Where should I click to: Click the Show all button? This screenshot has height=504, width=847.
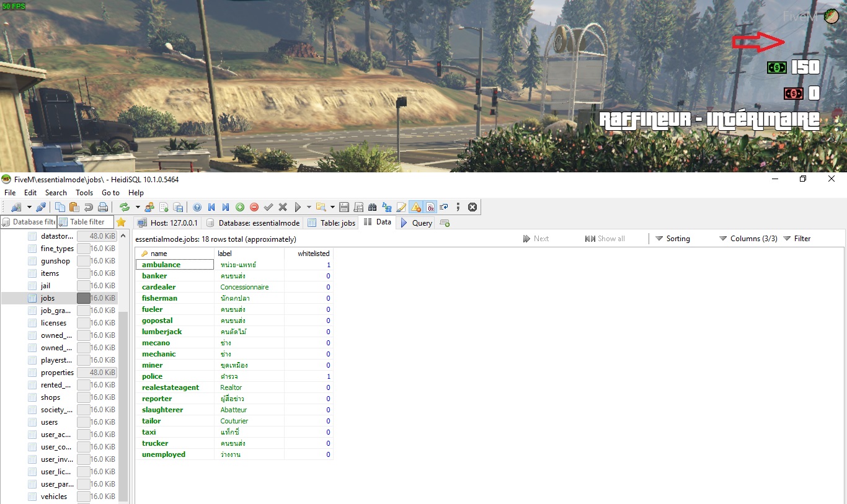point(605,239)
